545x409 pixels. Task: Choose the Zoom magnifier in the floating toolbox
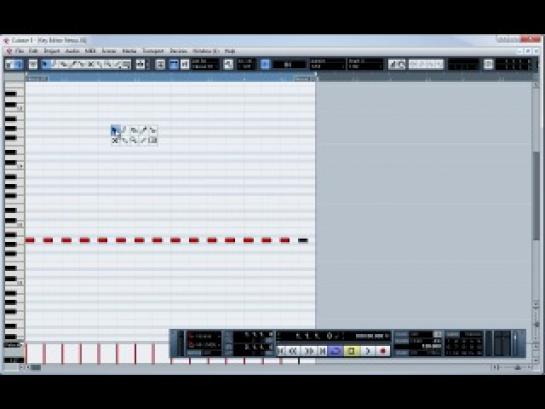(133, 140)
